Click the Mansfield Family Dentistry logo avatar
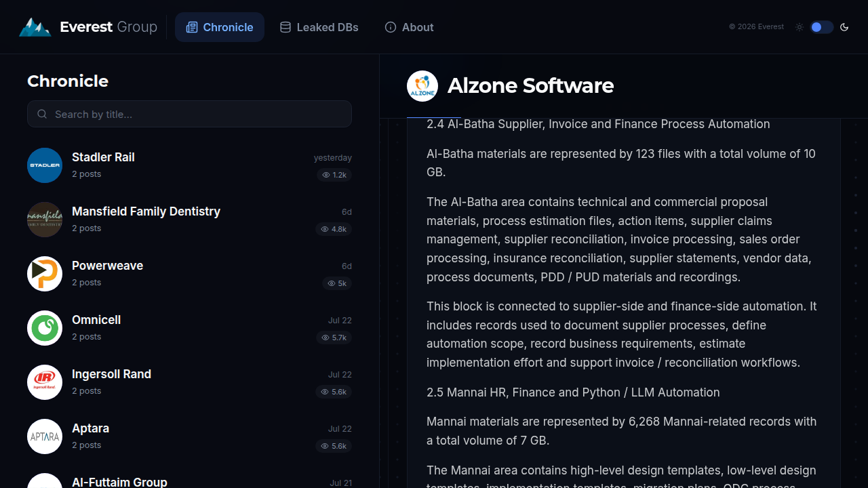Viewport: 868px width, 488px height. tap(45, 220)
